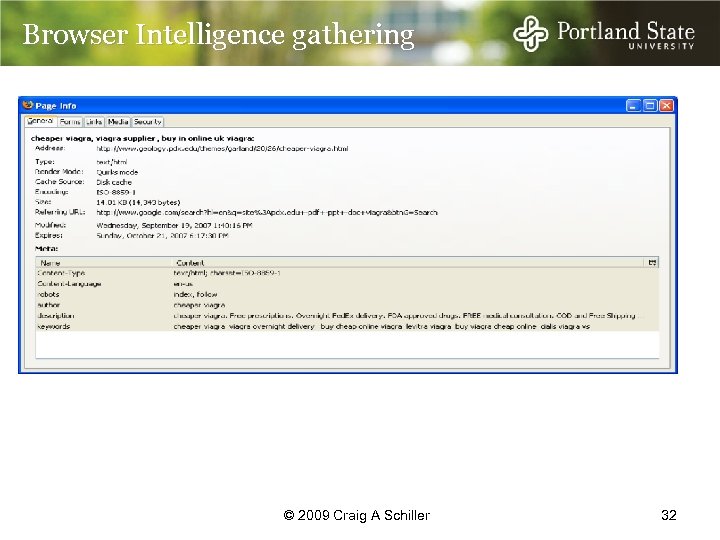Switch to the Media tab
This screenshot has height=540, width=720.
pos(118,122)
